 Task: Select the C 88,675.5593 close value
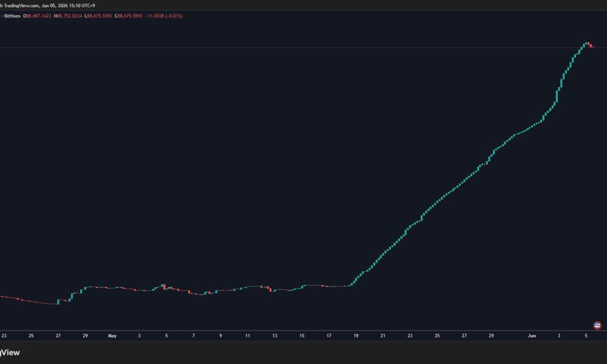point(129,16)
